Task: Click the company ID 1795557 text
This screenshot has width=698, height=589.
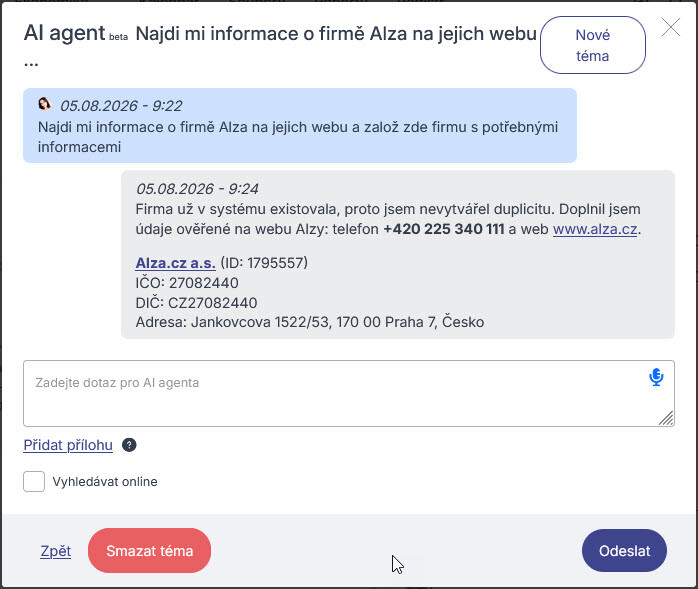Action: (x=264, y=263)
